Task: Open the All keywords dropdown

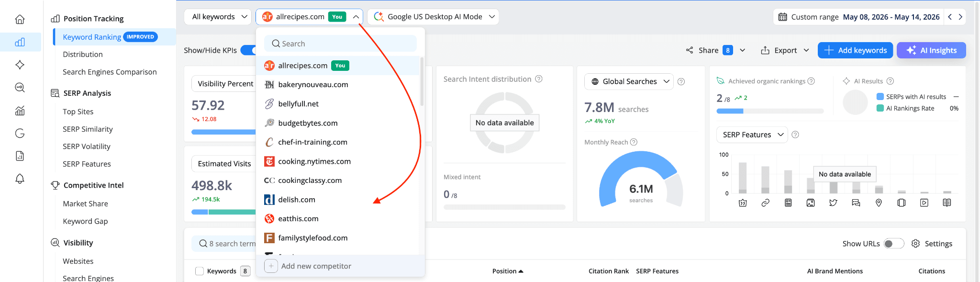Action: (218, 17)
